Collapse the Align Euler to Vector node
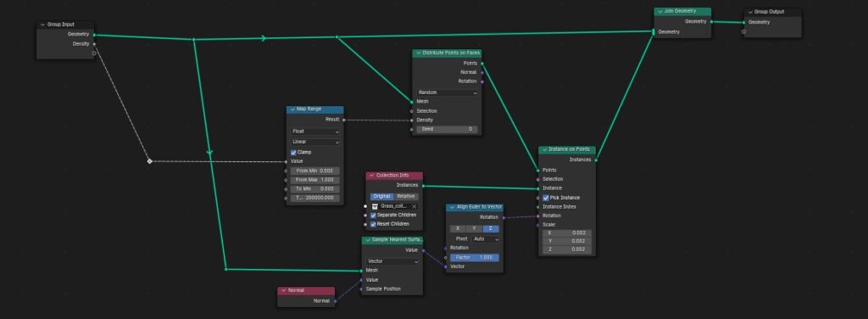This screenshot has width=868, height=319. coord(452,207)
